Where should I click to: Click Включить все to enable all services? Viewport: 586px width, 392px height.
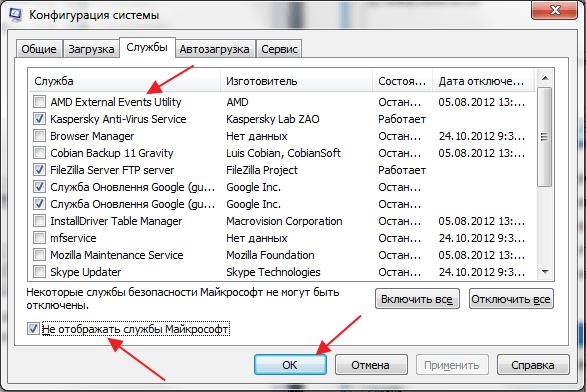(x=417, y=299)
